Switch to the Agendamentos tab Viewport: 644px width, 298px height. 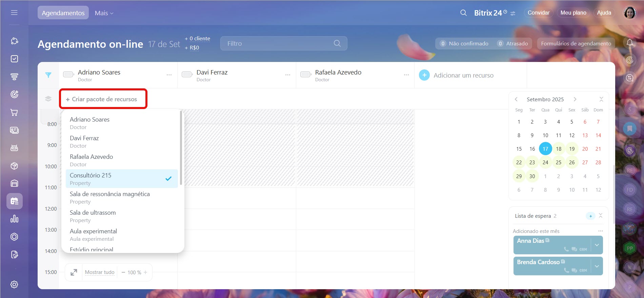click(x=63, y=13)
